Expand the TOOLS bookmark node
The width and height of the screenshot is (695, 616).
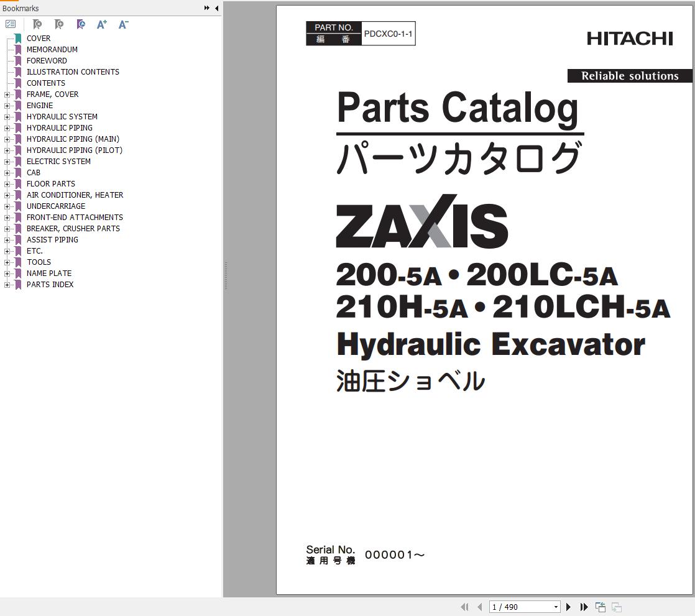(x=7, y=262)
